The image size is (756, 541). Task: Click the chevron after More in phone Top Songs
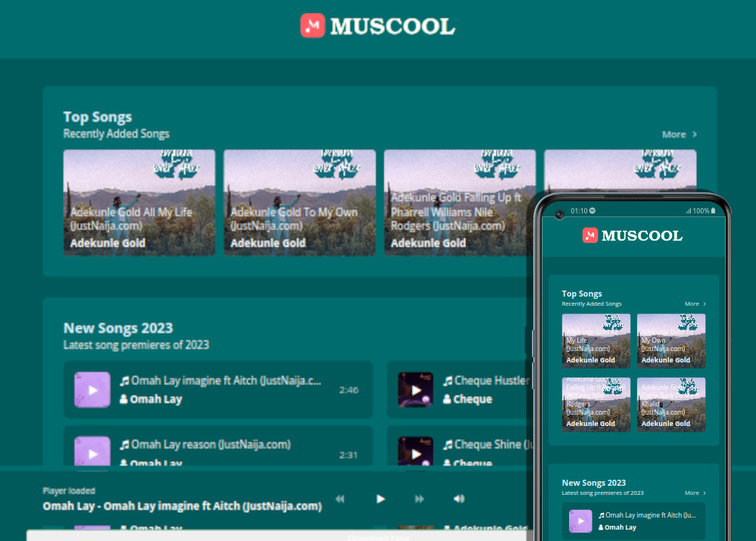click(705, 303)
